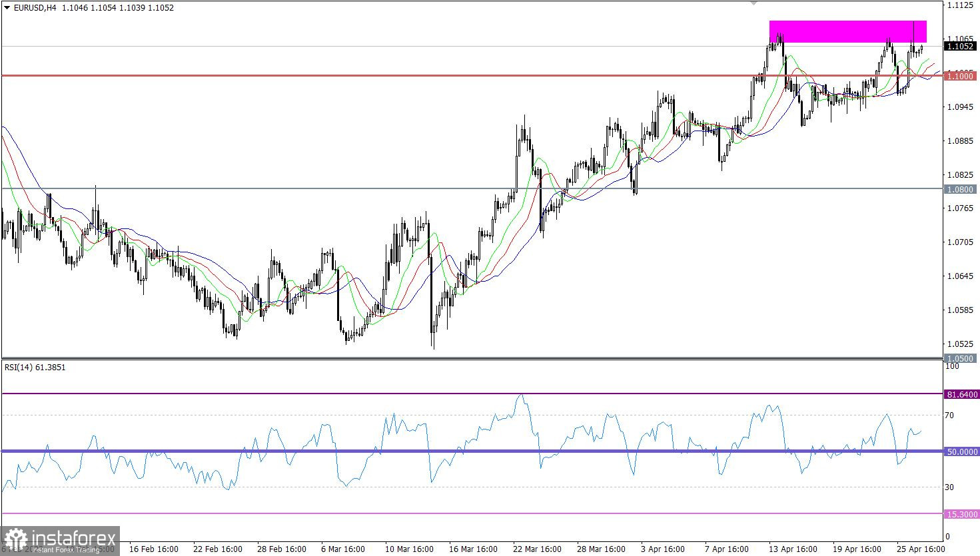980x556 pixels.
Task: Click the RSI(14) 61.3851 indicator label
Action: tap(35, 367)
